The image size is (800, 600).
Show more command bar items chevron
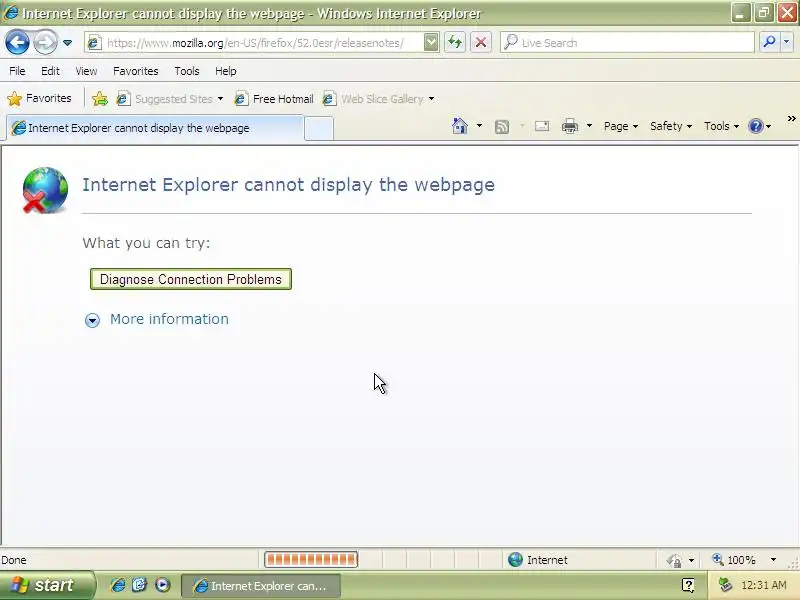[x=791, y=119]
